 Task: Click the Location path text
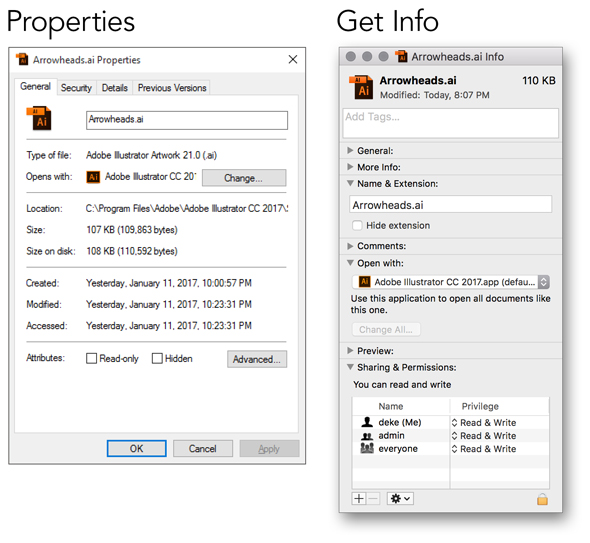pyautogui.click(x=187, y=208)
